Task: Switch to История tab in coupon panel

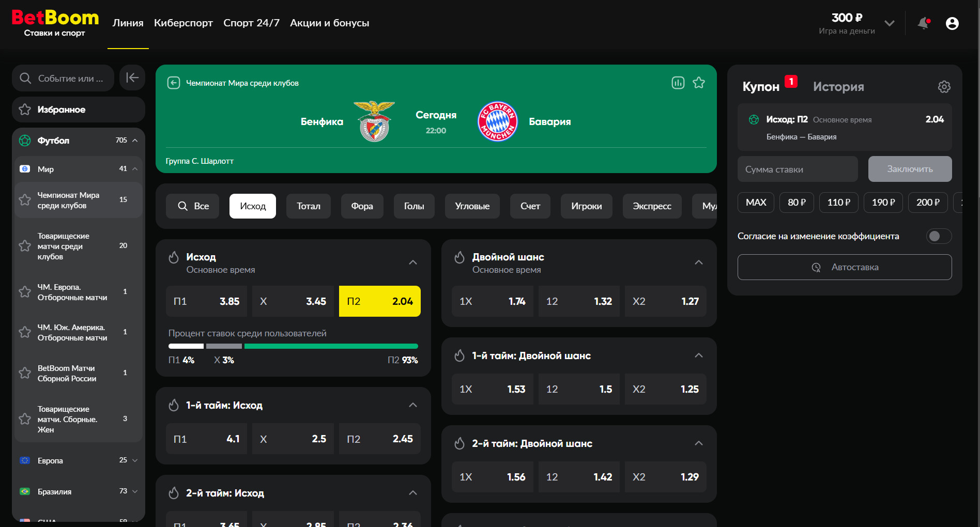Action: pos(838,87)
